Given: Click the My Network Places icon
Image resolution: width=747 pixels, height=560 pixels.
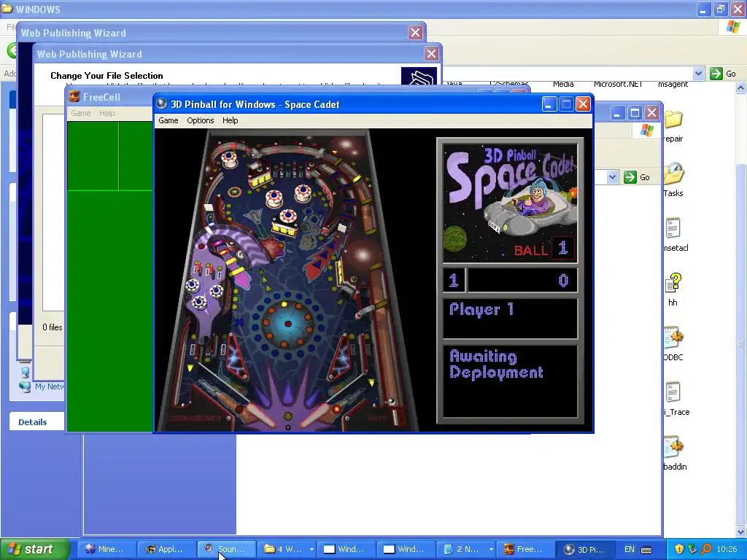Looking at the screenshot, I should (x=25, y=386).
